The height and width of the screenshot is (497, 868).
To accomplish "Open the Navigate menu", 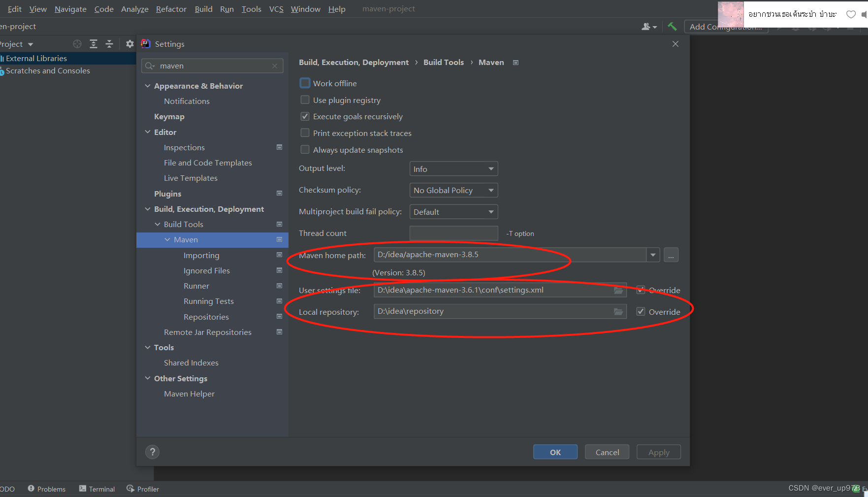I will click(x=70, y=9).
